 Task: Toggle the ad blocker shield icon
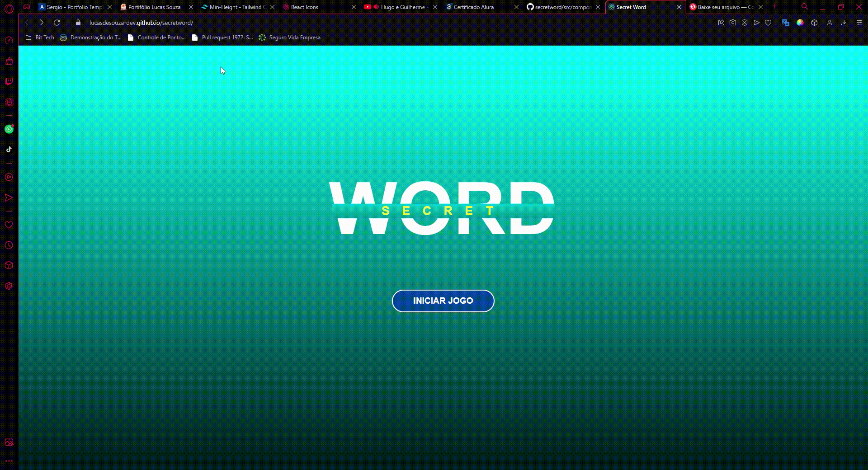coord(745,23)
